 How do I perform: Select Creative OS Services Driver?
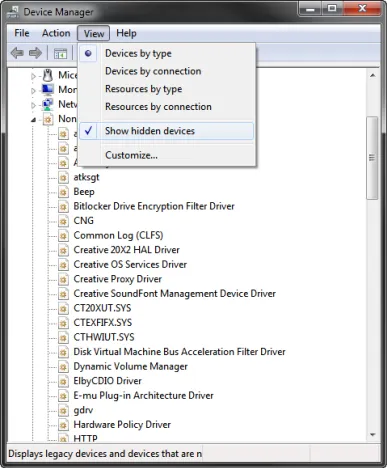(x=130, y=265)
